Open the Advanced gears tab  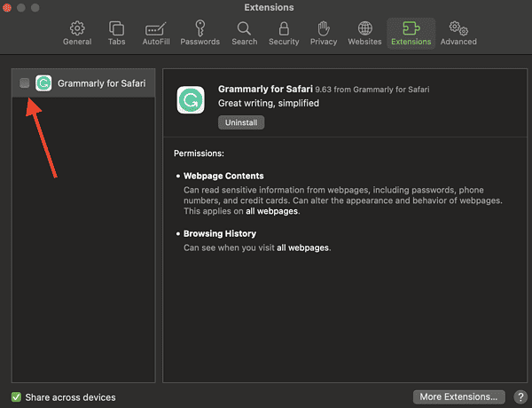(x=458, y=33)
